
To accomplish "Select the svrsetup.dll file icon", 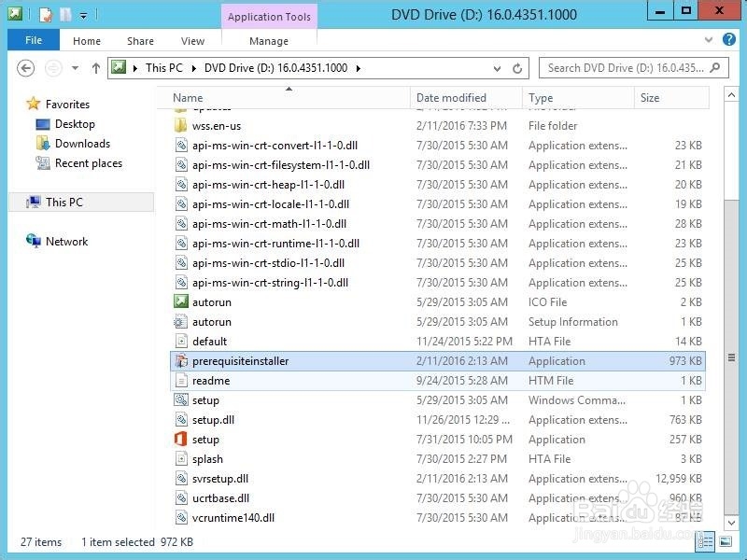I will pyautogui.click(x=181, y=479).
